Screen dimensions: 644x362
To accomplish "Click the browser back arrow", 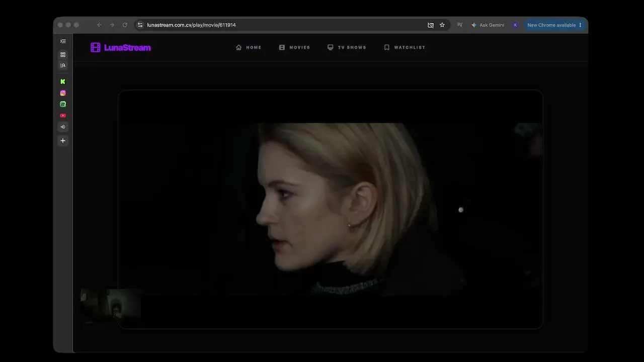I will tap(99, 25).
